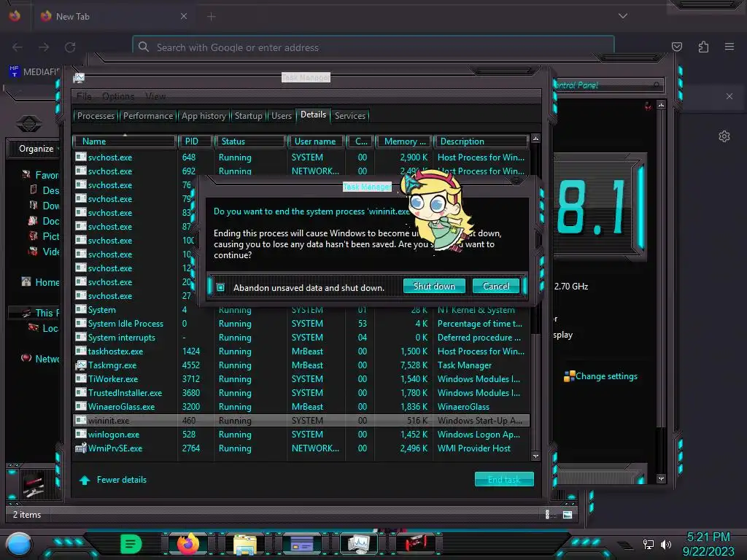
Task: Sort by the Name column header
Action: click(x=125, y=141)
